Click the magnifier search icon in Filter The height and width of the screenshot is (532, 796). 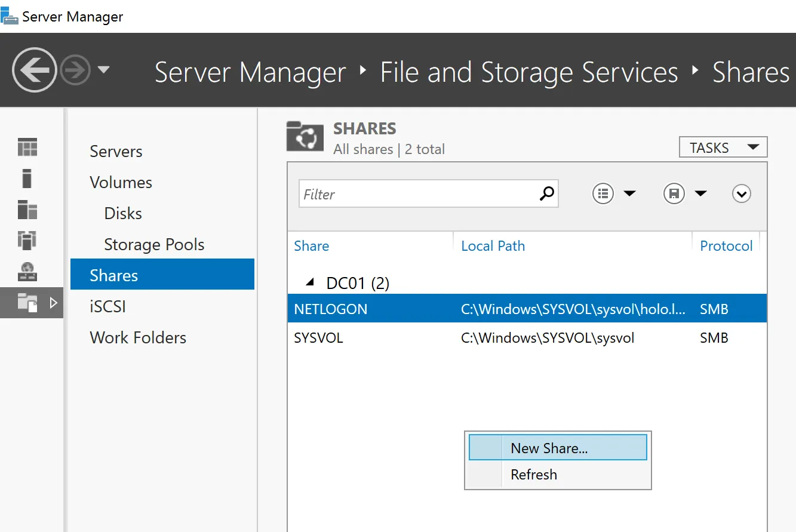pos(546,193)
